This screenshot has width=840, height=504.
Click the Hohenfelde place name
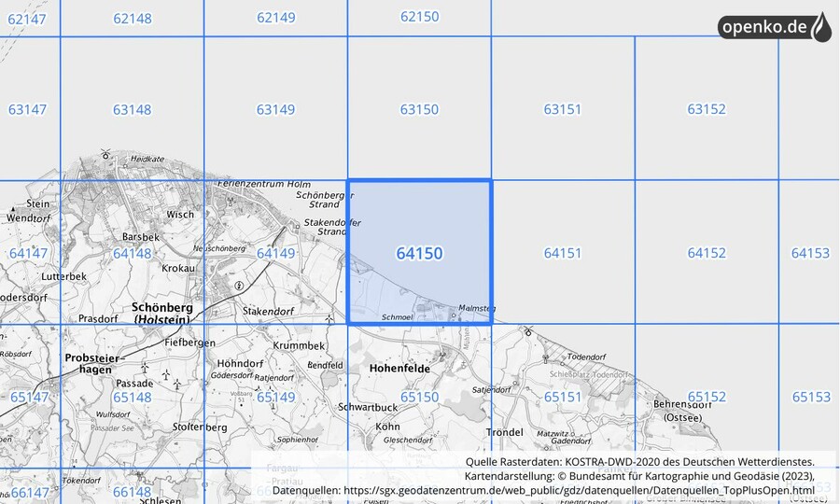[399, 369]
